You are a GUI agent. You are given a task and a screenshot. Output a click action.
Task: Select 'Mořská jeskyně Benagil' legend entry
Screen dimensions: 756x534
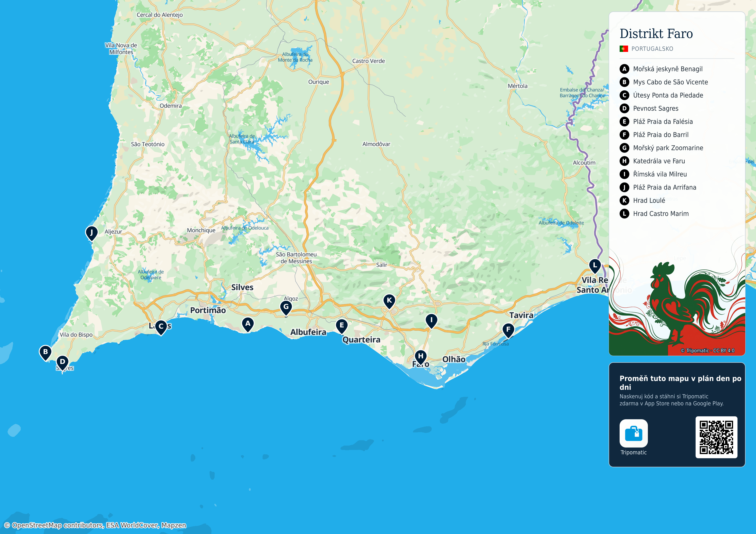click(x=668, y=69)
